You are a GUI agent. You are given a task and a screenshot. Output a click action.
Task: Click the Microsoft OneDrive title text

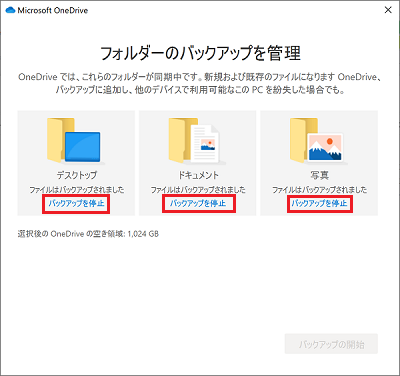coord(53,10)
